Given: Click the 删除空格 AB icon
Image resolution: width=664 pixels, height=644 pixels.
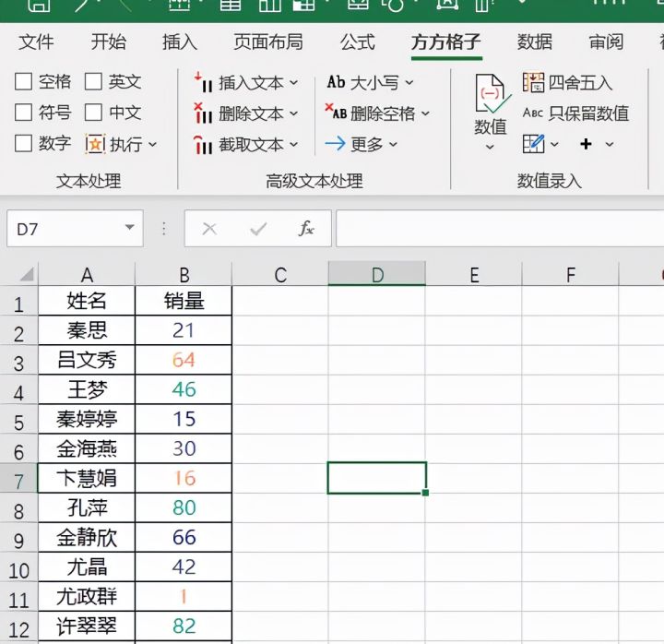Looking at the screenshot, I should [x=337, y=112].
